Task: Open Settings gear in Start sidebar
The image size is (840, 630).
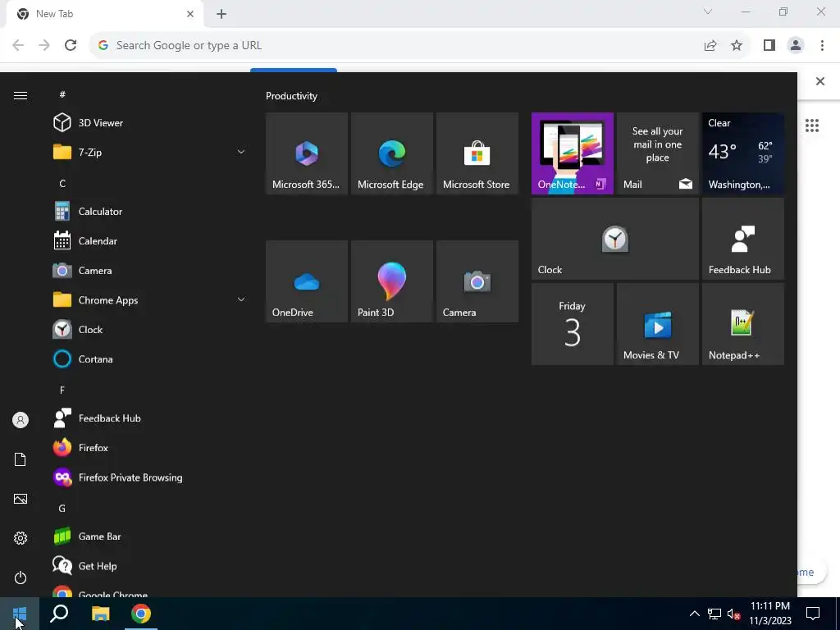Action: pyautogui.click(x=21, y=538)
